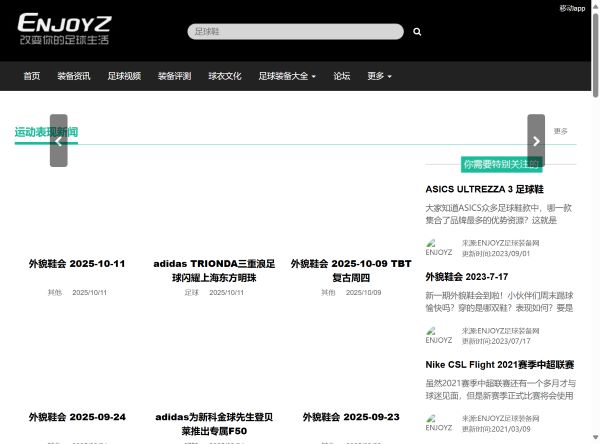The width and height of the screenshot is (600, 444).
Task: Select 足球视频 in the navigation bar
Action: pyautogui.click(x=124, y=76)
